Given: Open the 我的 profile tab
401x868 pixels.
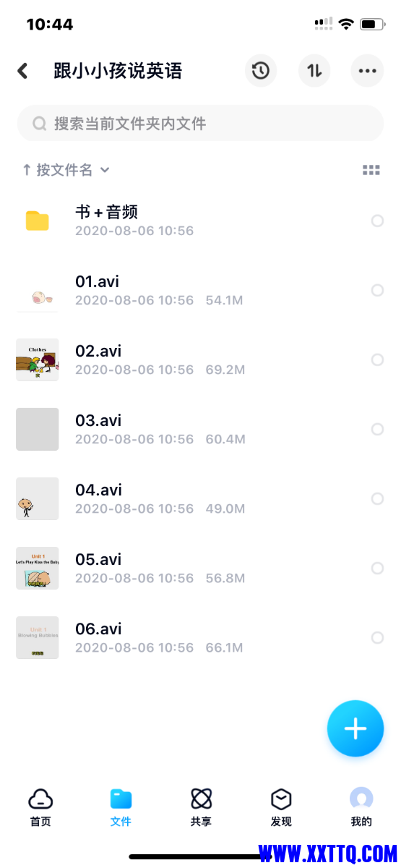Looking at the screenshot, I should click(x=361, y=807).
